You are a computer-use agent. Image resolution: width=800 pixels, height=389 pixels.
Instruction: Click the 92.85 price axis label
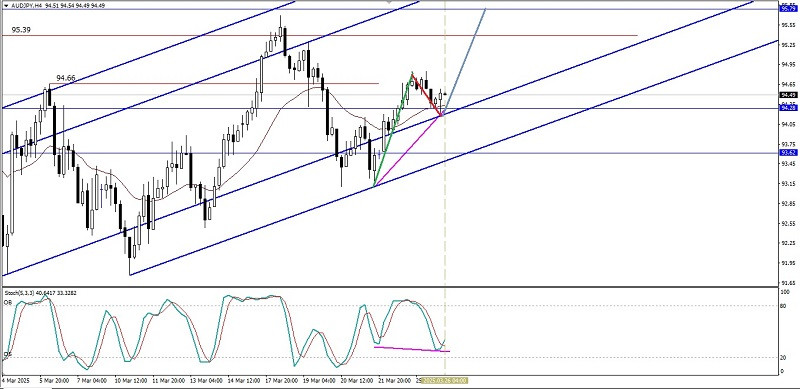click(787, 204)
